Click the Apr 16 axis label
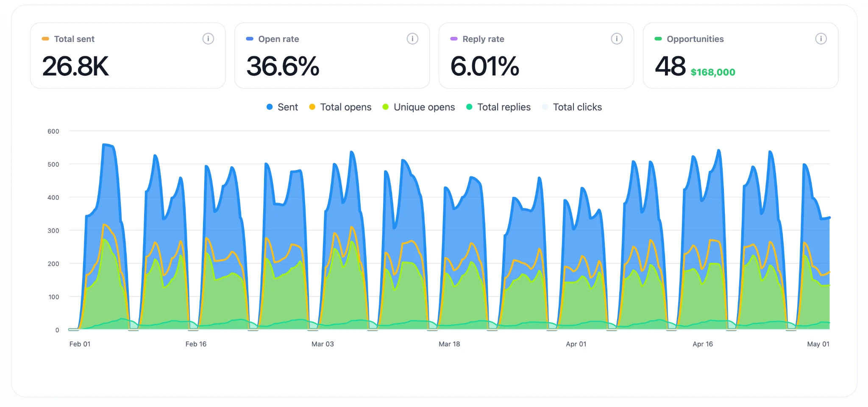The image size is (868, 407). [703, 344]
